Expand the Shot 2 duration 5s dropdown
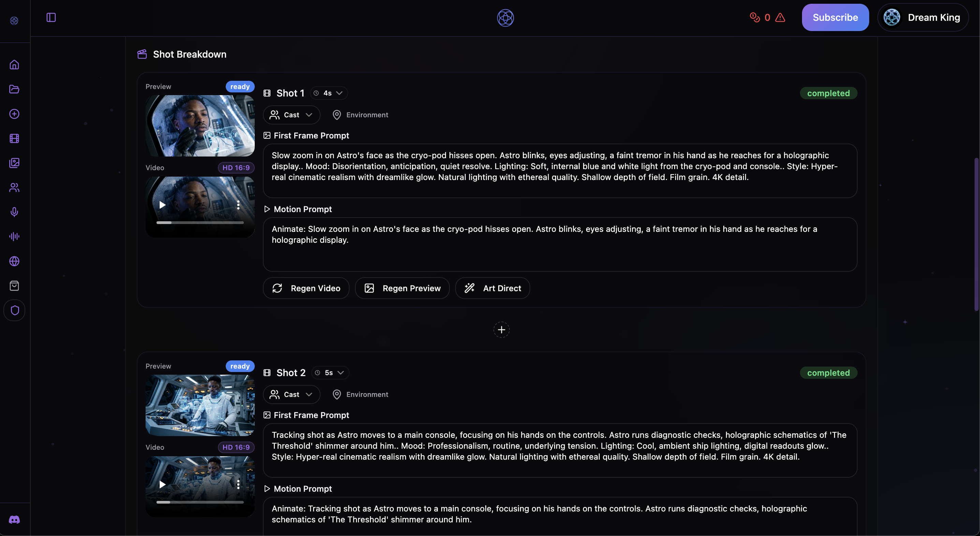980x536 pixels. (x=330, y=373)
